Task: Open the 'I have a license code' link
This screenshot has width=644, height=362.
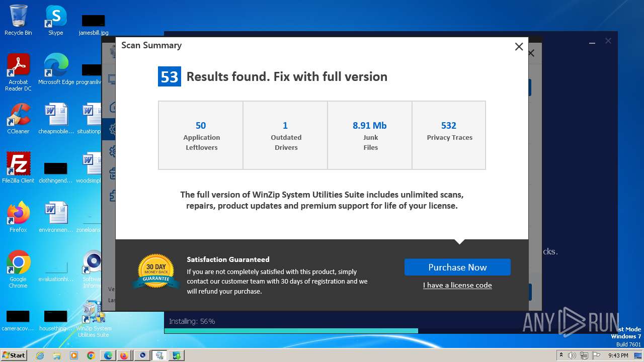Action: 457,285
